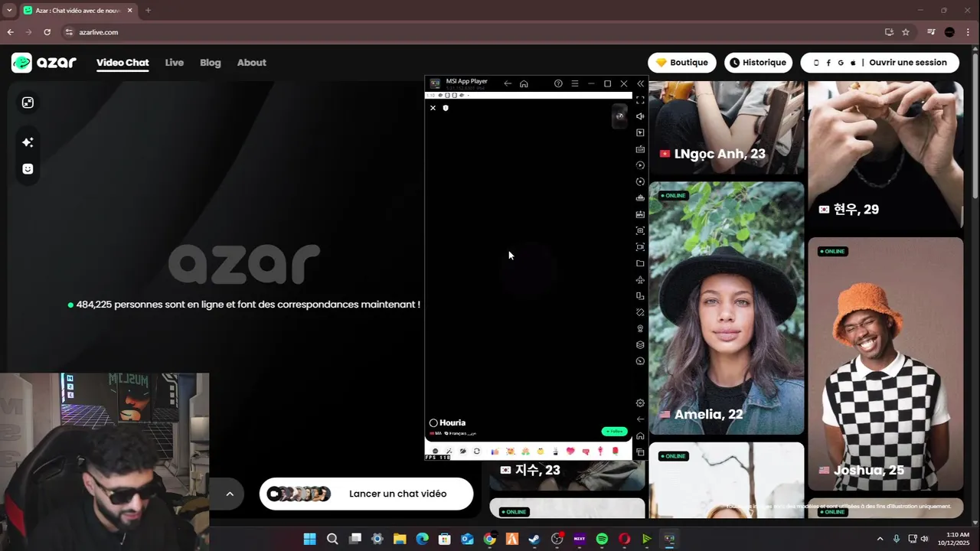Show hidden system tray icons

[x=880, y=539]
